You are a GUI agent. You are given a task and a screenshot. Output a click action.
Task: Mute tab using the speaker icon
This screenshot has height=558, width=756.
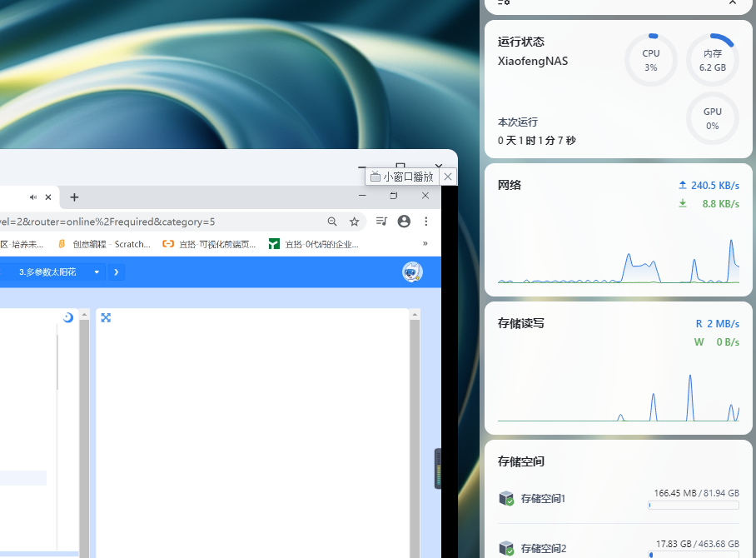pos(33,197)
